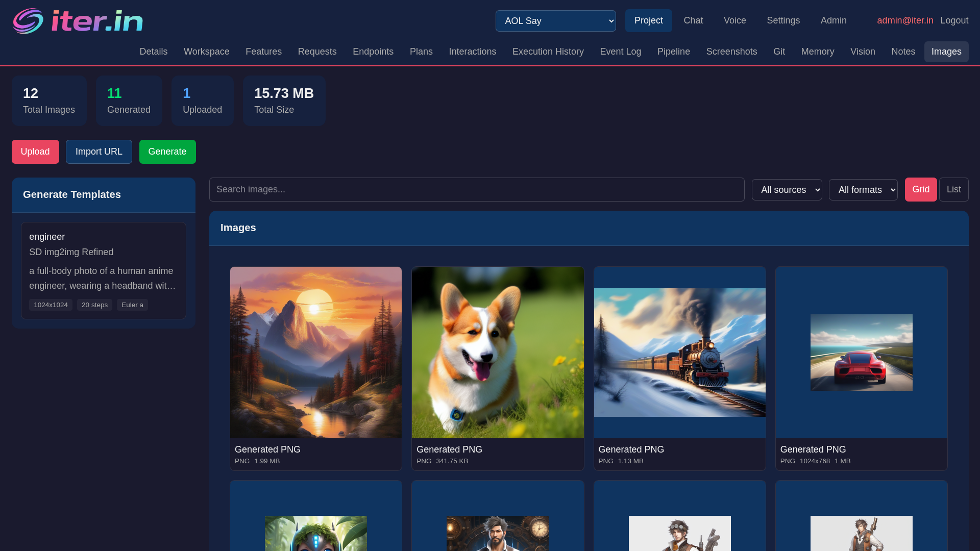Click the 20 steps template tag
The image size is (980, 551).
(94, 305)
